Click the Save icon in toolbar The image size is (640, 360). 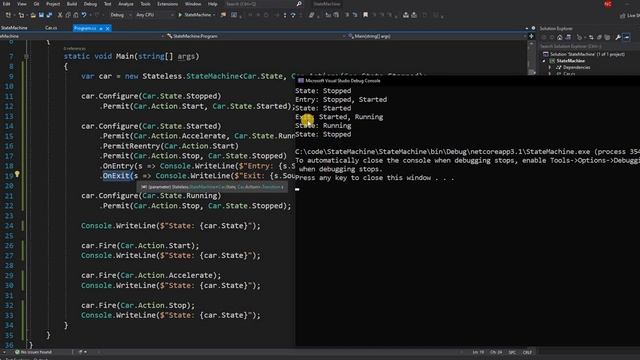pos(41,15)
